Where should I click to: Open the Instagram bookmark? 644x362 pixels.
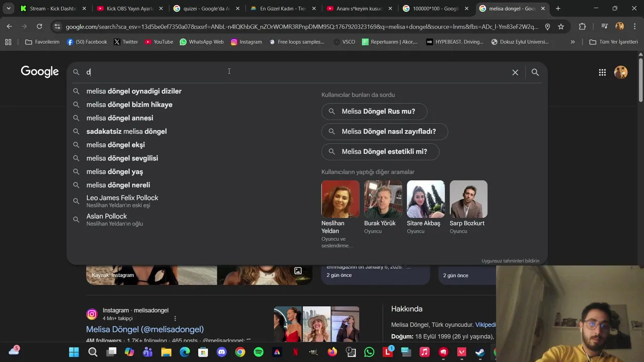tap(246, 42)
